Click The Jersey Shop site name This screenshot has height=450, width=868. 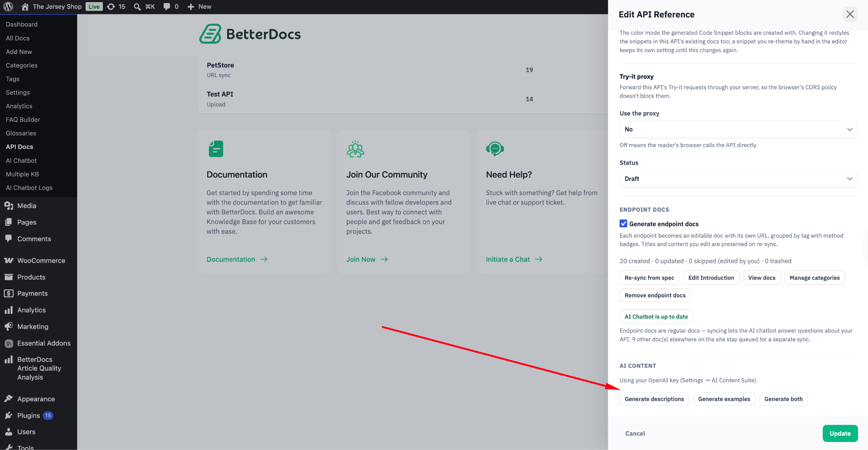57,7
